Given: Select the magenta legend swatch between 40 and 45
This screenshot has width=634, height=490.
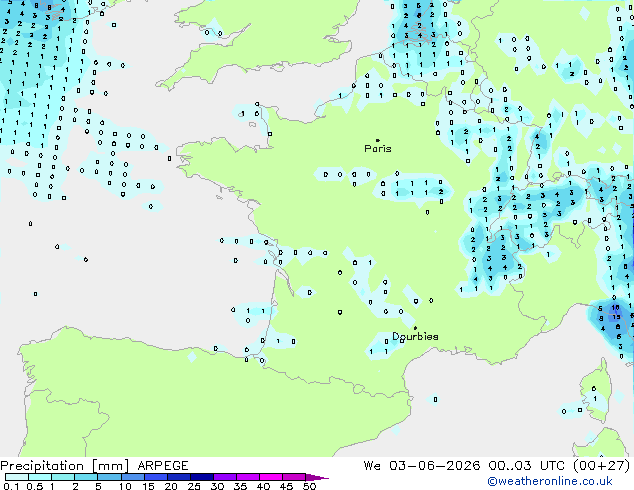Looking at the screenshot, I should [271, 477].
